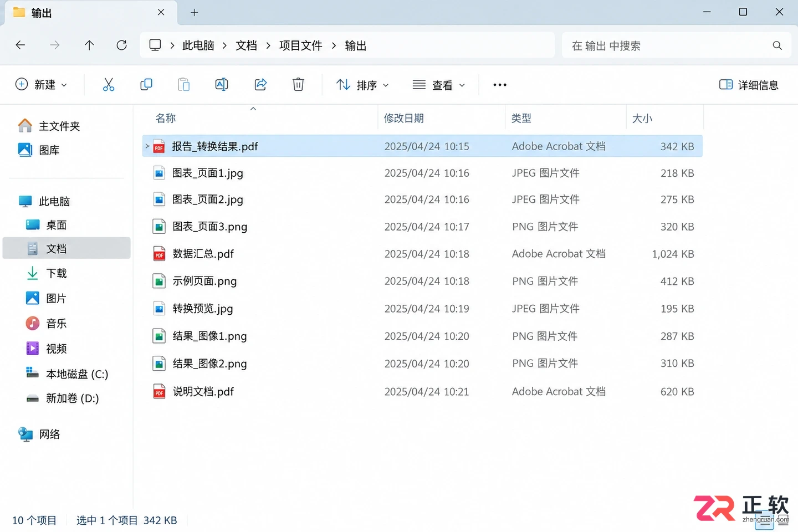The width and height of the screenshot is (798, 532).
Task: Click 10 个项目 status bar text
Action: pyautogui.click(x=34, y=520)
